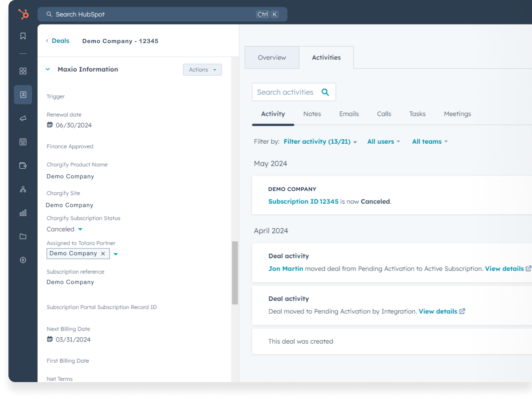Click the April 2024 heading
Viewport: 532px width, 399px height.
(x=271, y=231)
